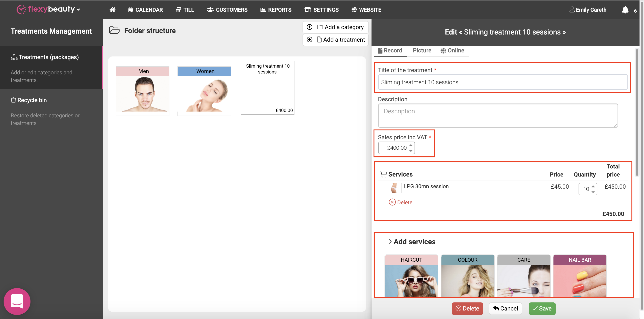
Task: Open the WEBSITE menu
Action: coord(367,10)
